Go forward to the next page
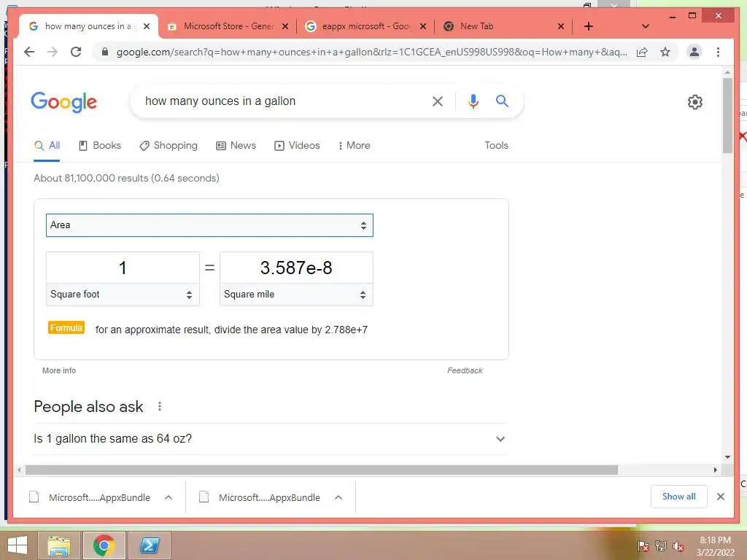Viewport: 747px width, 560px height. click(x=53, y=52)
